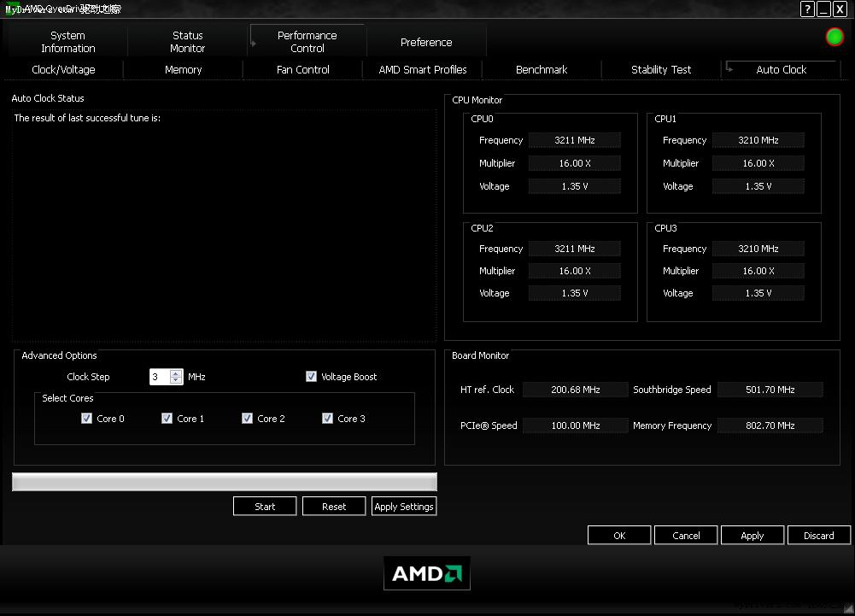Click the auto clock progress bar
The image size is (855, 616).
point(224,483)
